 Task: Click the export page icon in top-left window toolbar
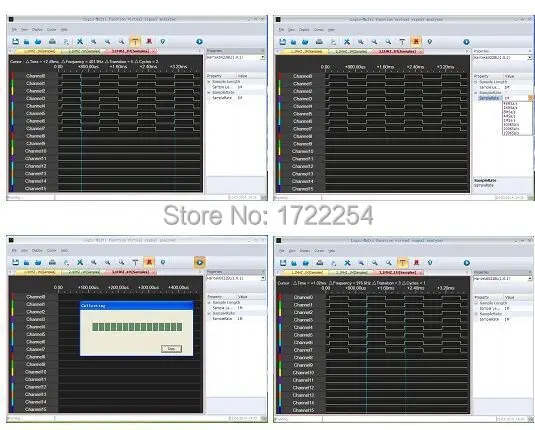click(x=66, y=41)
